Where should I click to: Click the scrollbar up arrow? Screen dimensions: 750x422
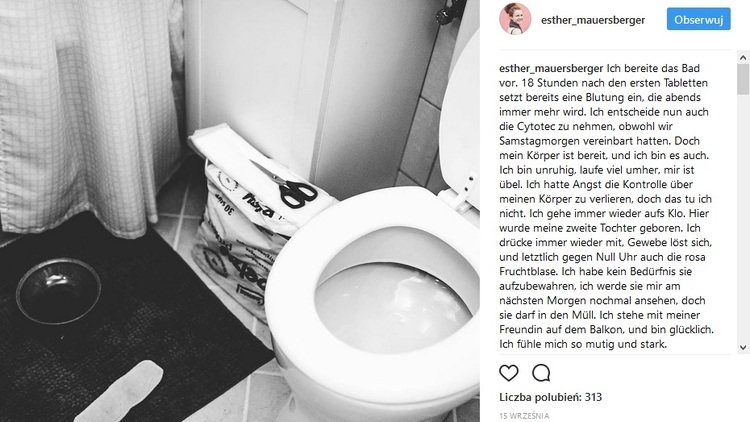pos(743,57)
